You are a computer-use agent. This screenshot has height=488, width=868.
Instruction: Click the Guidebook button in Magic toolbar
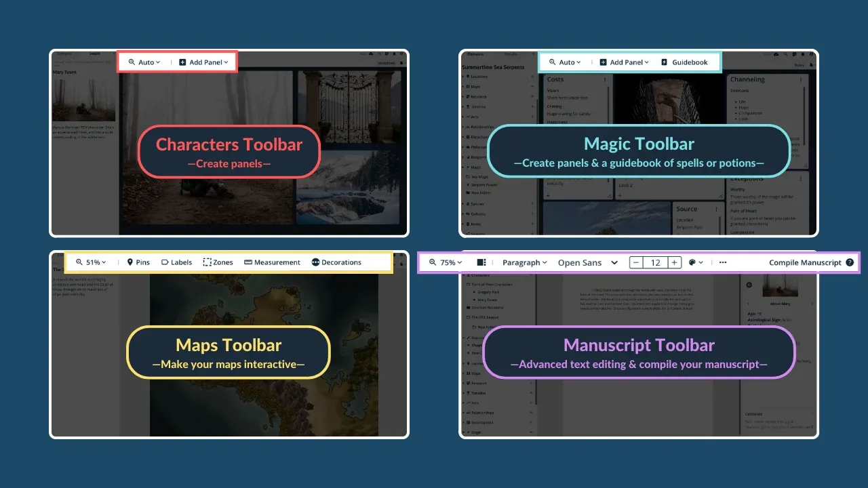684,62
